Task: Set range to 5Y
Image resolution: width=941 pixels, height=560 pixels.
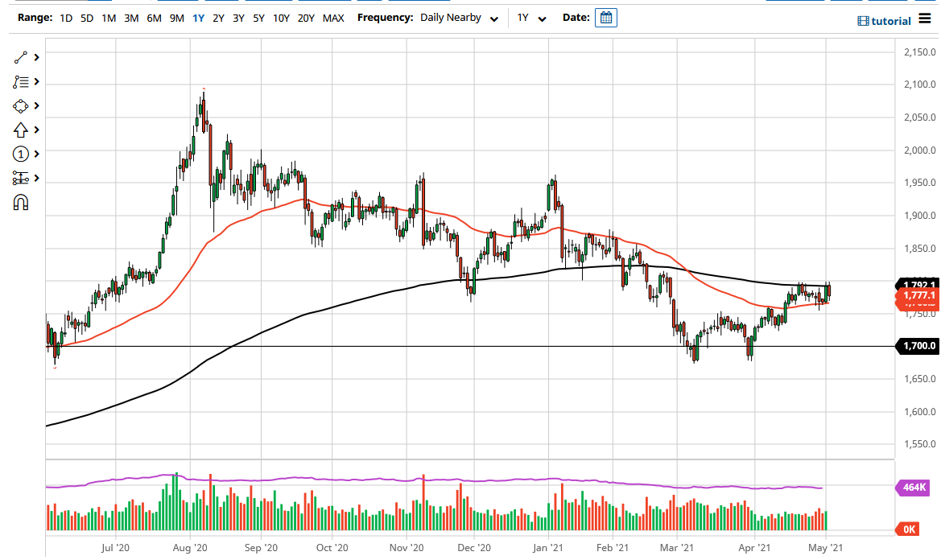Action: click(x=258, y=18)
